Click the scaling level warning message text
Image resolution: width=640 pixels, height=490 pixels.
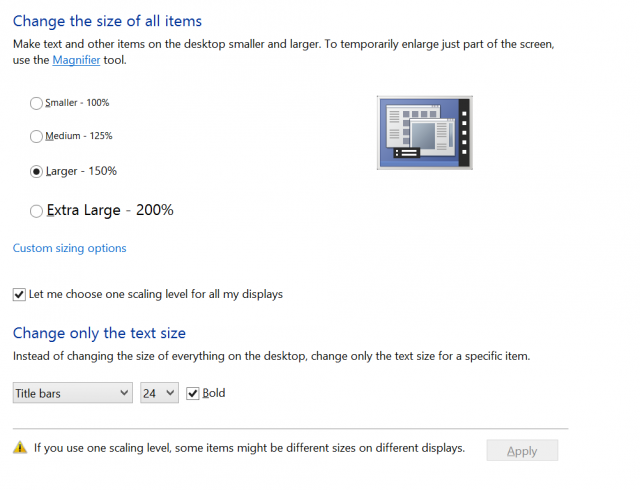(249, 448)
